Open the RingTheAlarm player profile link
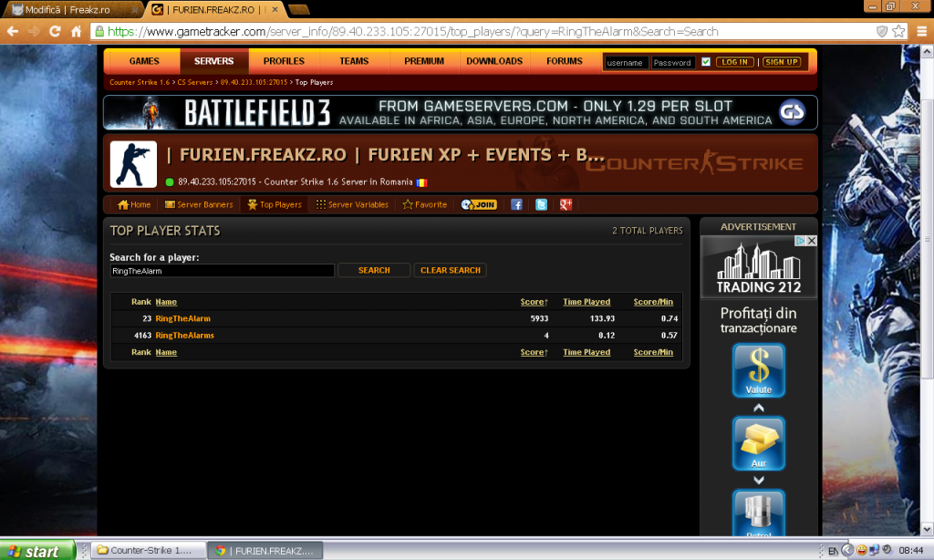Screen dimensions: 934x560 [x=182, y=318]
